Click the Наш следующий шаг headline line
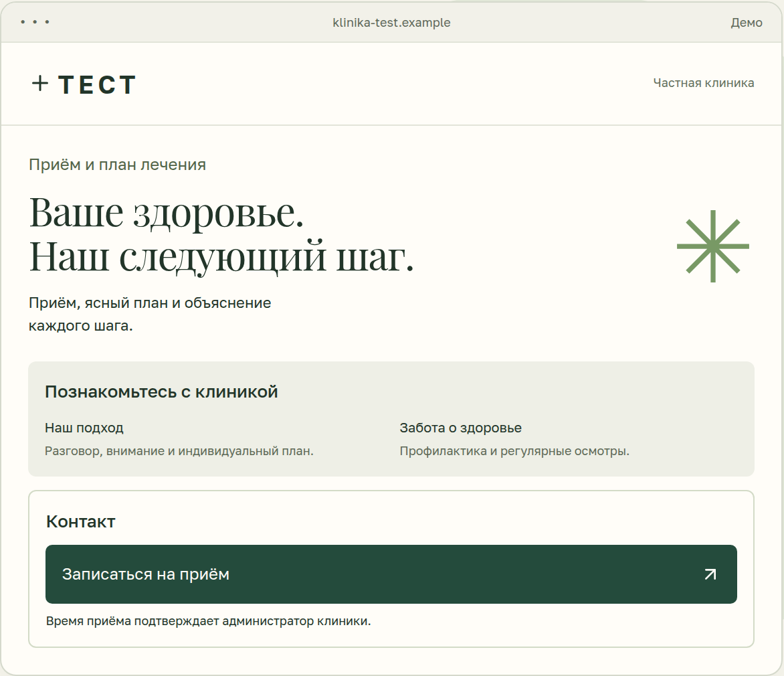Image resolution: width=784 pixels, height=676 pixels. pos(221,257)
